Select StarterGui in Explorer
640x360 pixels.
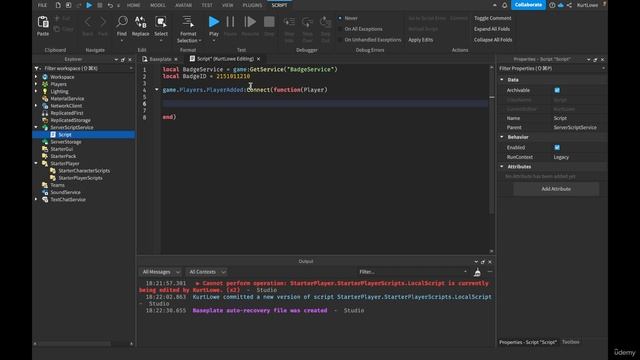(x=62, y=149)
